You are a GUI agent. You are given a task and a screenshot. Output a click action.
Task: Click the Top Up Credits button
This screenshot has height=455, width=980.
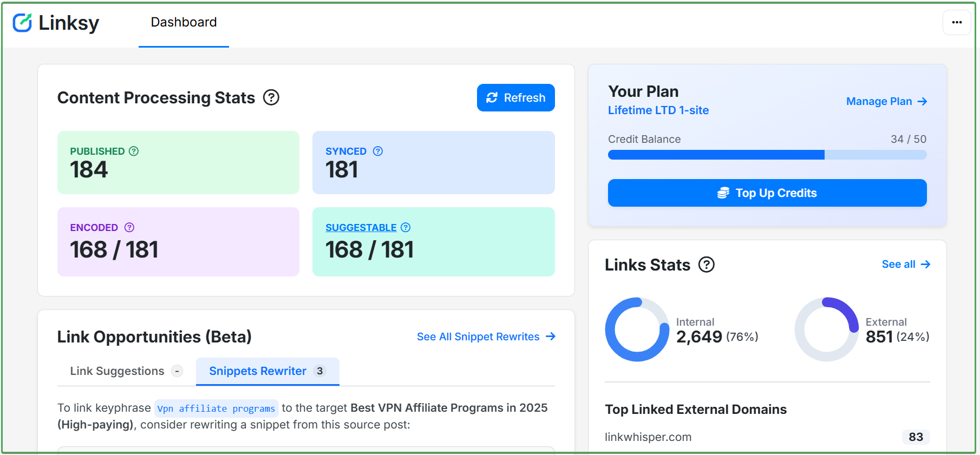tap(767, 193)
